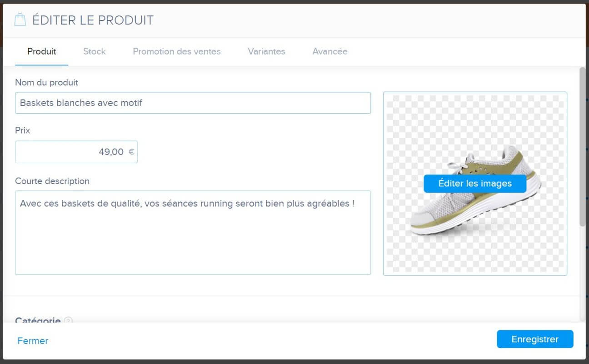Image resolution: width=589 pixels, height=364 pixels.
Task: Switch to the Produit tab
Action: (x=42, y=51)
